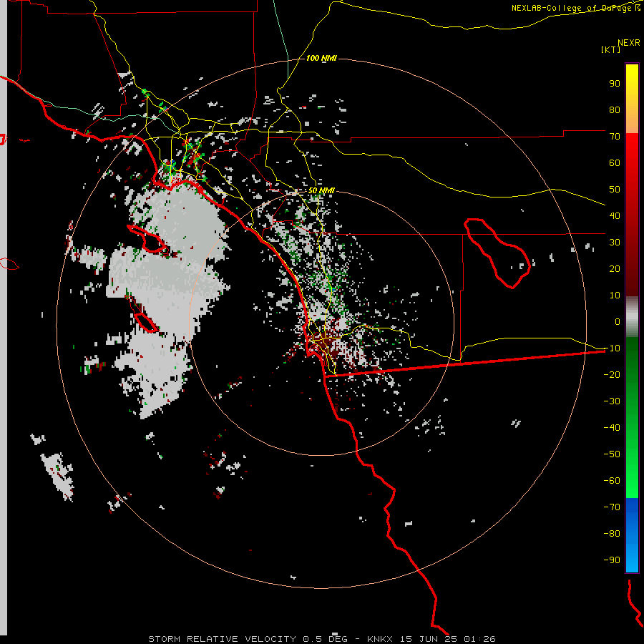
Task: Click the STORM RELATIVE VELOCITY caption text
Action: tap(223, 639)
